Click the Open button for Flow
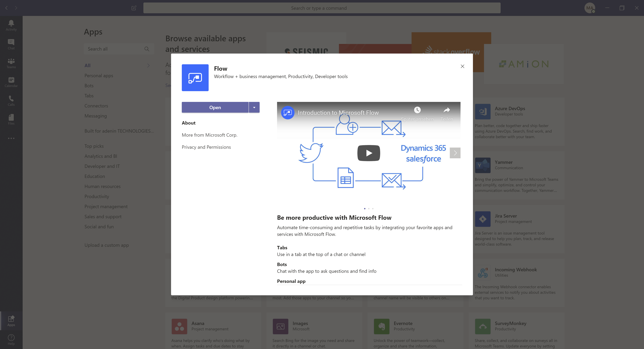644x349 pixels. [x=215, y=107]
